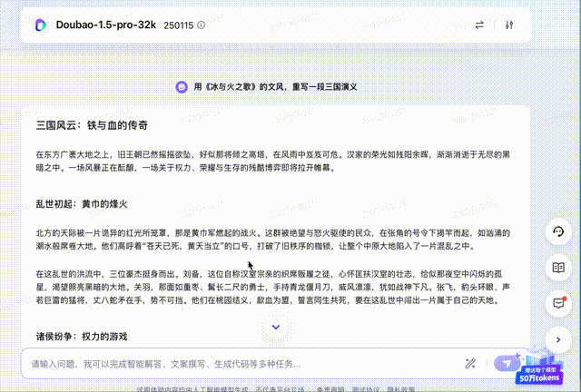The width and height of the screenshot is (581, 392).
Task: Open the customer support headset icon
Action: [558, 232]
